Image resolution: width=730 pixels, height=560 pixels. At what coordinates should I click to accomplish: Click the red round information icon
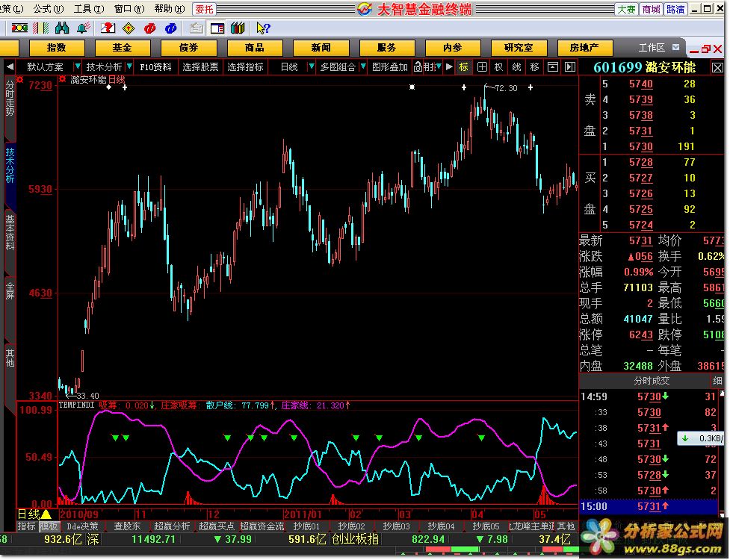pyautogui.click(x=149, y=28)
